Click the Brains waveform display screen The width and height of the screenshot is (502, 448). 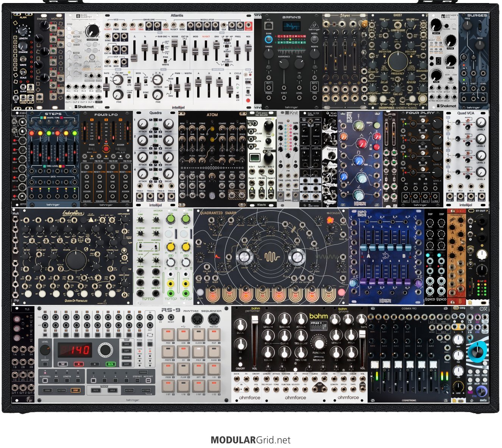tap(291, 26)
